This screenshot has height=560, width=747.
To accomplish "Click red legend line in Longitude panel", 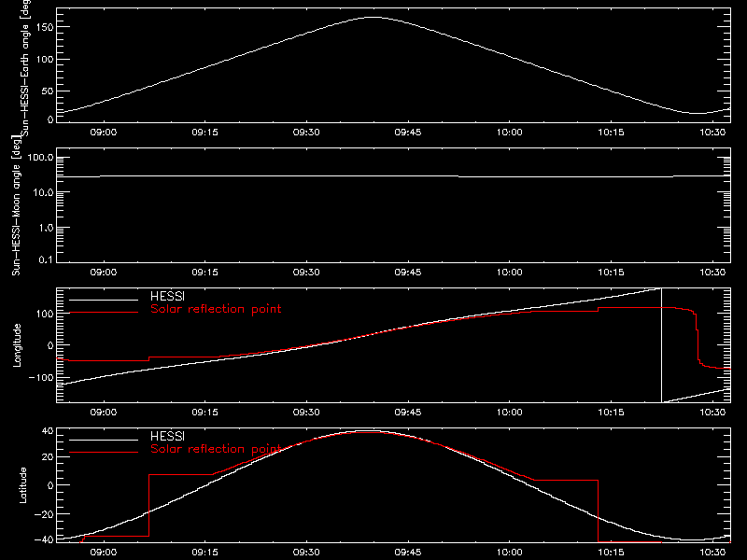I will point(104,313).
